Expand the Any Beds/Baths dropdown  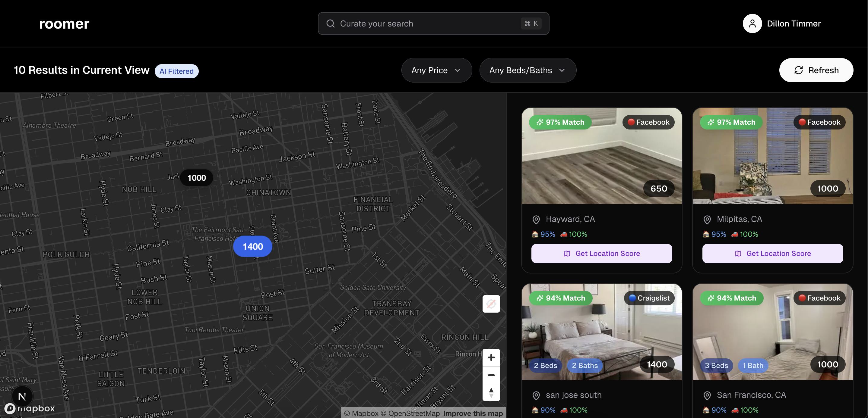[x=527, y=70]
